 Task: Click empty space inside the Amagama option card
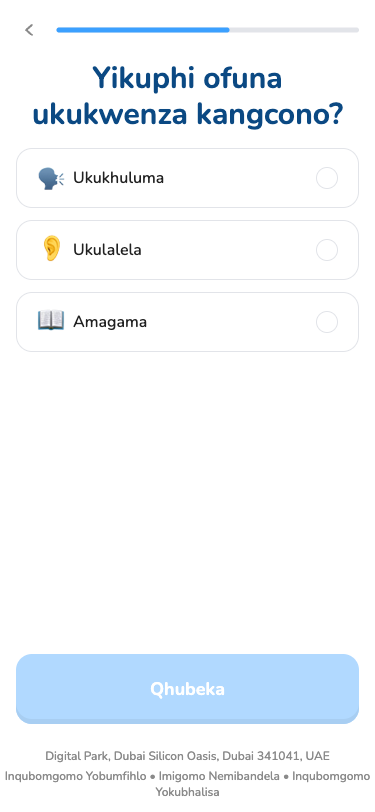pos(230,322)
